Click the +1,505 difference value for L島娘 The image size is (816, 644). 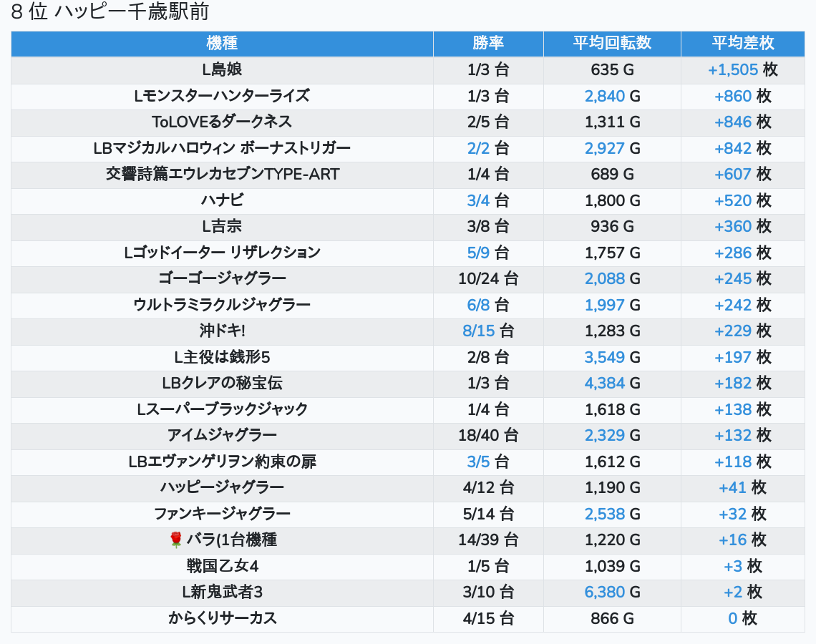(x=733, y=70)
